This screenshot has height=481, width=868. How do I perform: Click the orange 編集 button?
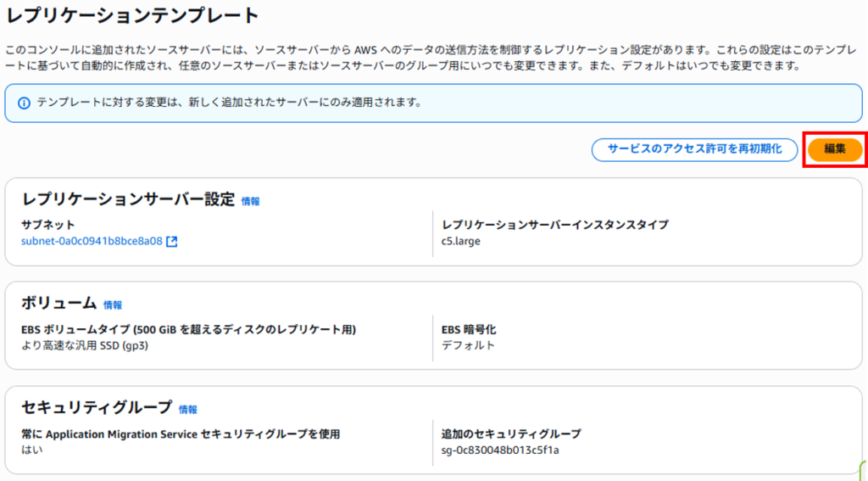[834, 149]
